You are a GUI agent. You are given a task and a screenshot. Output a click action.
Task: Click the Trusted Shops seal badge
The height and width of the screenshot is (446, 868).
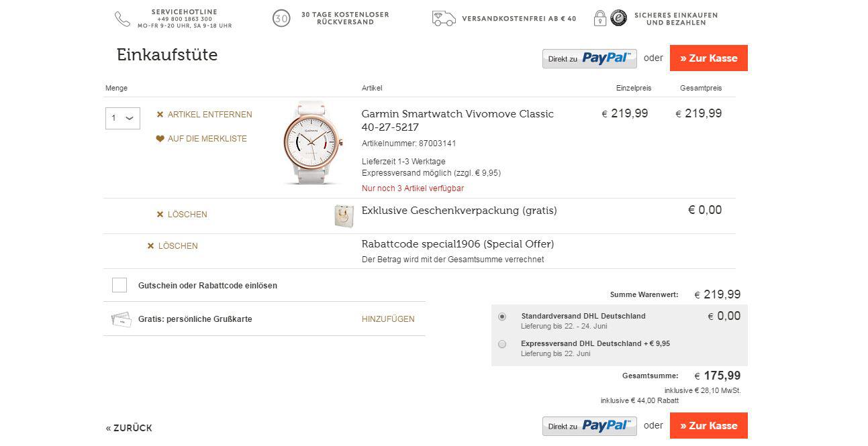[x=618, y=19]
